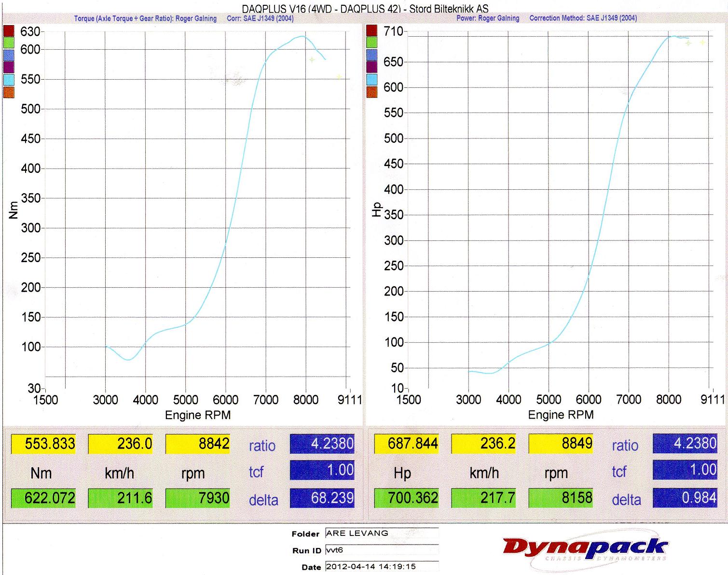Image resolution: width=728 pixels, height=575 pixels.
Task: Click the yellow torque readout 553.833
Action: click(43, 443)
